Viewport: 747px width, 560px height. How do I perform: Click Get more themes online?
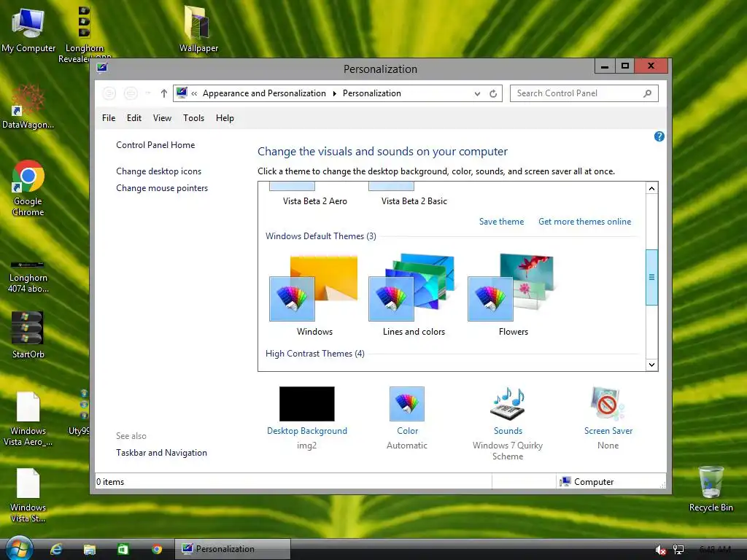point(584,222)
